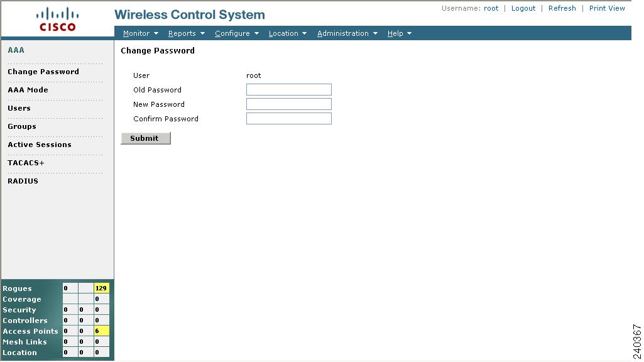
Task: Click the Controllers alarm label
Action: (25, 321)
